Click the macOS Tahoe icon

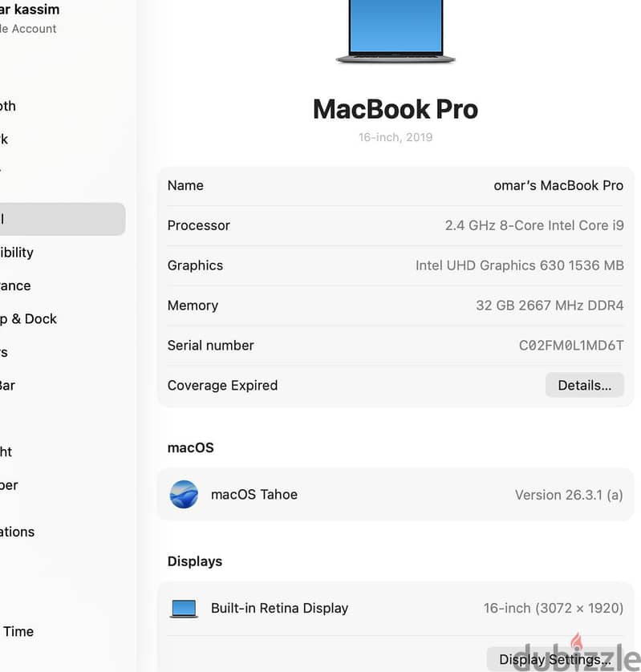pos(184,494)
